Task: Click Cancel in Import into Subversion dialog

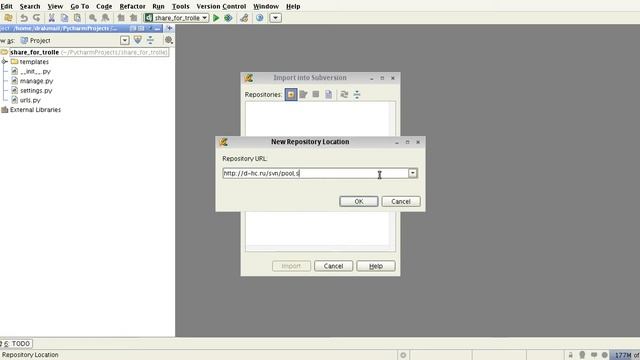Action: click(x=333, y=266)
